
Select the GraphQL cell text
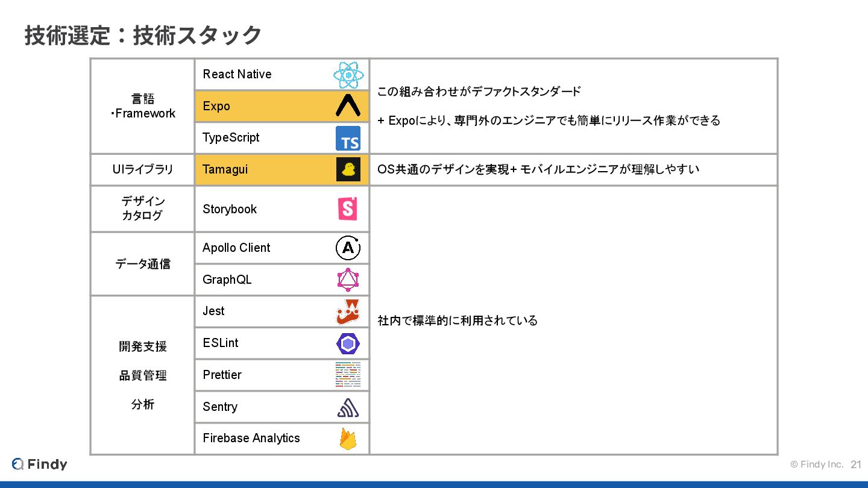click(x=227, y=280)
